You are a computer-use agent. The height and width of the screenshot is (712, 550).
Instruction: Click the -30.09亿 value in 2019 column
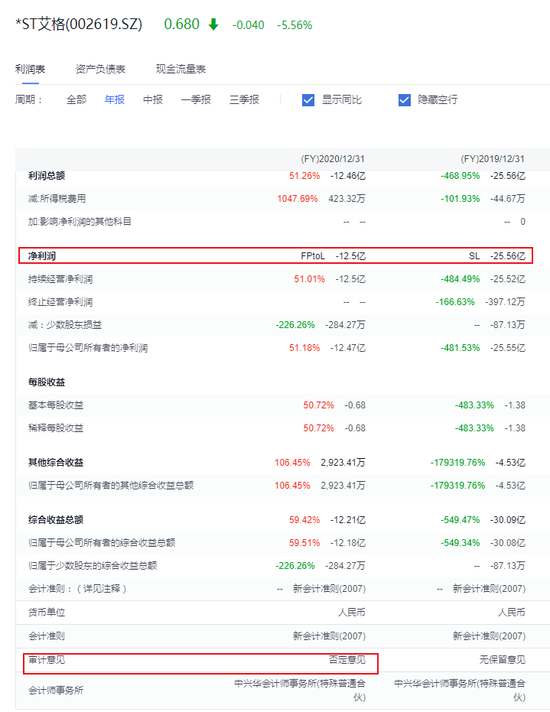pos(508,519)
